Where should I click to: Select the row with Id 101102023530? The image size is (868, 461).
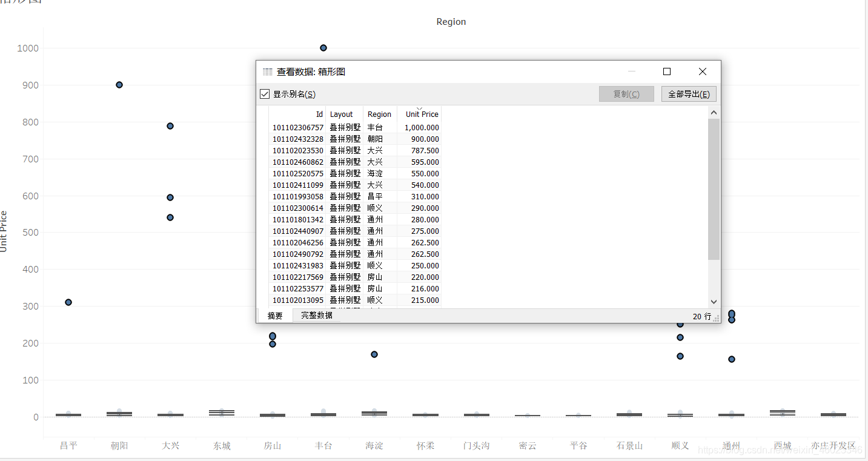tap(355, 150)
